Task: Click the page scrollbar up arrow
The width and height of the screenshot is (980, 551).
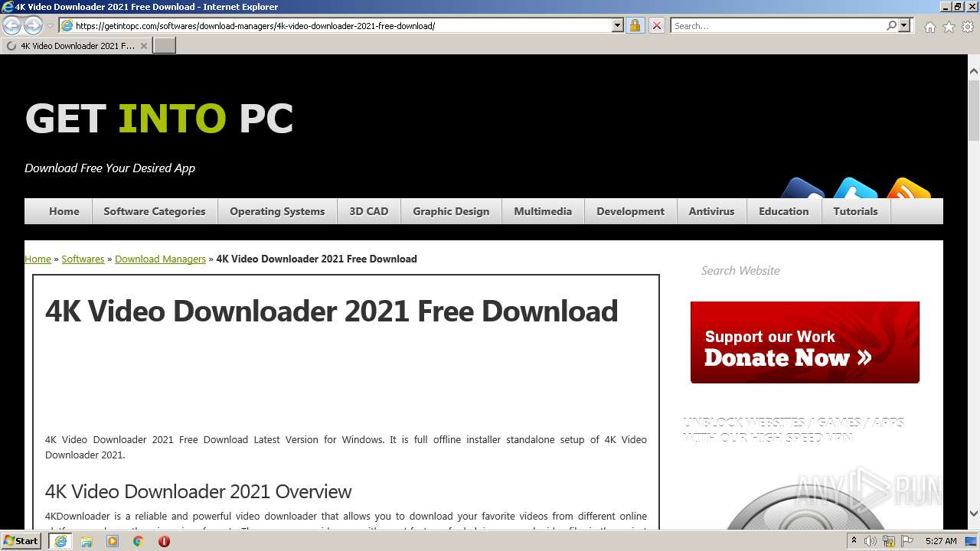Action: (973, 71)
